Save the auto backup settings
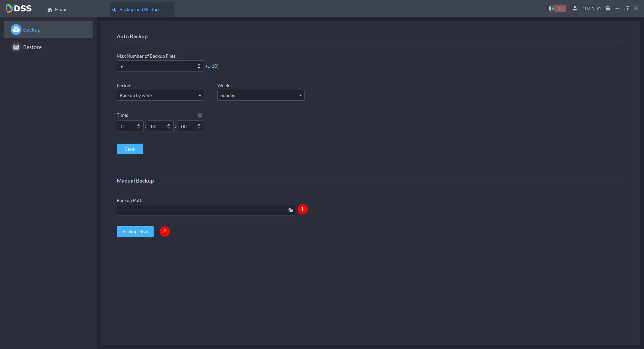This screenshot has width=644, height=349. click(x=130, y=149)
